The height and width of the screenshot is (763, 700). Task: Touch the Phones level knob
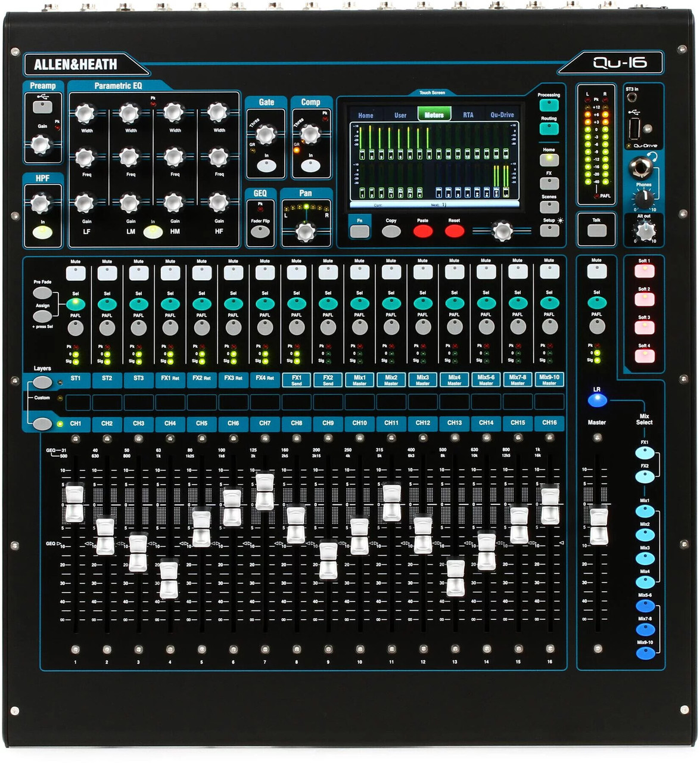(644, 198)
